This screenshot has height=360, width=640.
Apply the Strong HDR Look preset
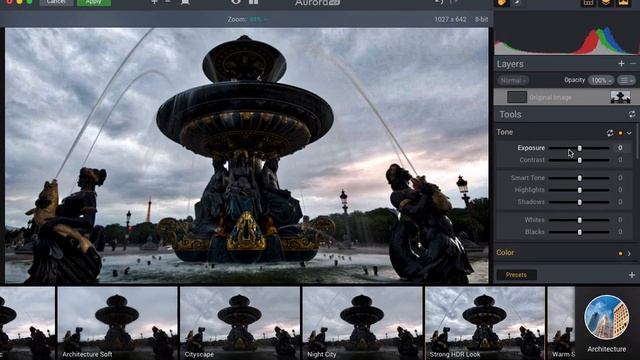click(485, 323)
